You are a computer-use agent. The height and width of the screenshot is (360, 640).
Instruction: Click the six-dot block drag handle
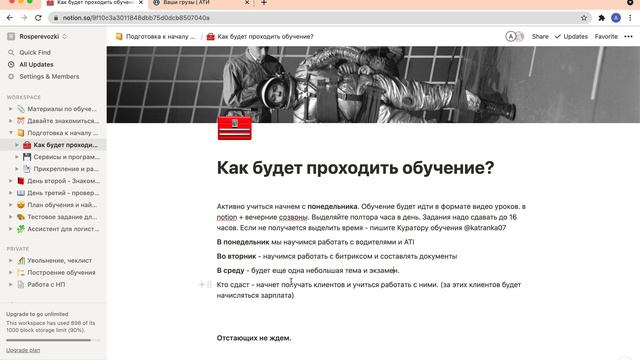point(209,284)
